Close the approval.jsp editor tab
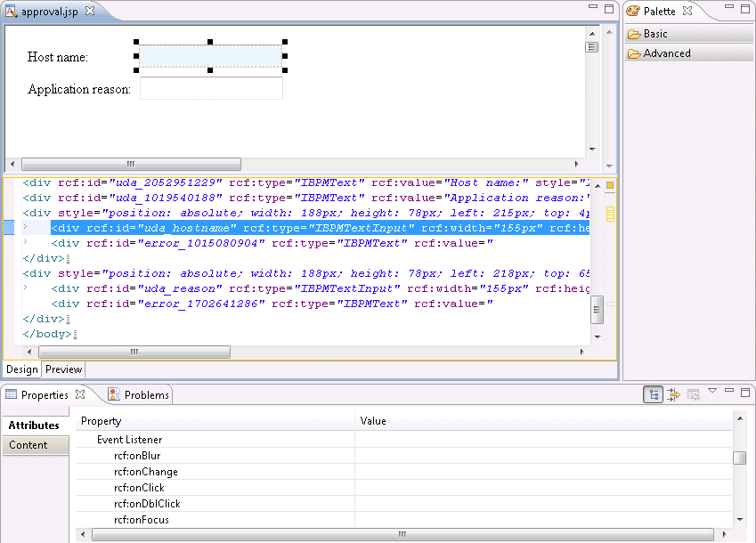Viewport: 756px width, 543px height. click(90, 12)
